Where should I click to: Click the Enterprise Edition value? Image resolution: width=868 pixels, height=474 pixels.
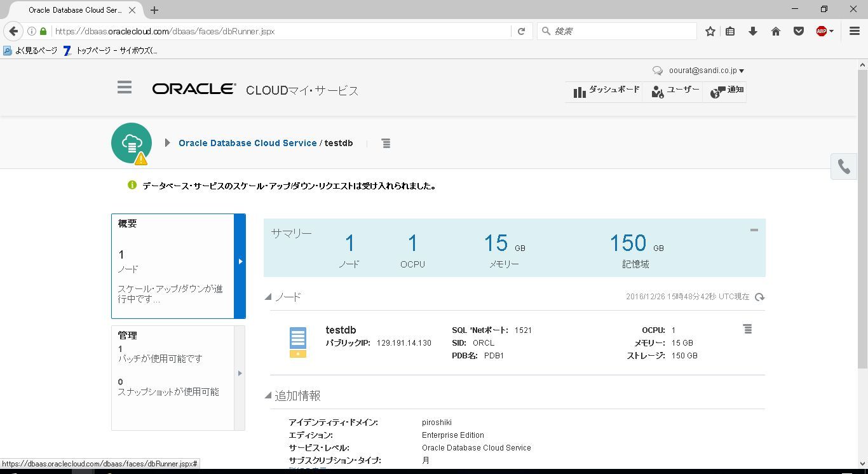(453, 435)
